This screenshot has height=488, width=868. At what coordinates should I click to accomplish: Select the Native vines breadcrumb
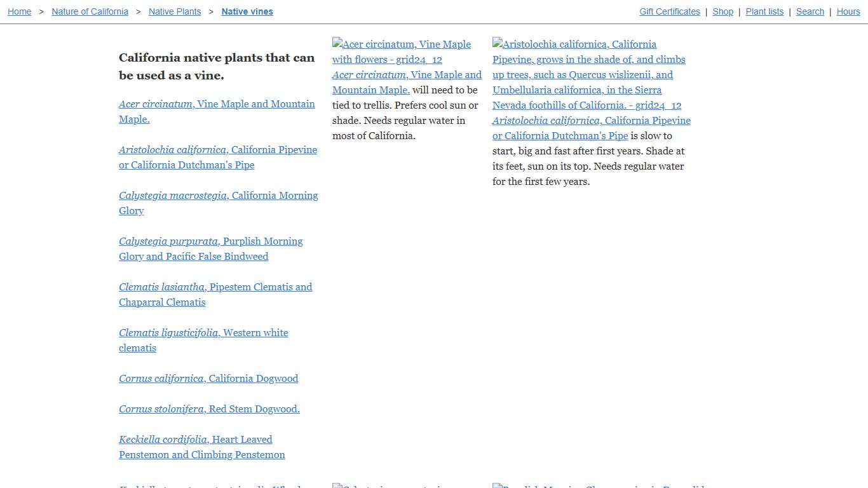tap(247, 11)
